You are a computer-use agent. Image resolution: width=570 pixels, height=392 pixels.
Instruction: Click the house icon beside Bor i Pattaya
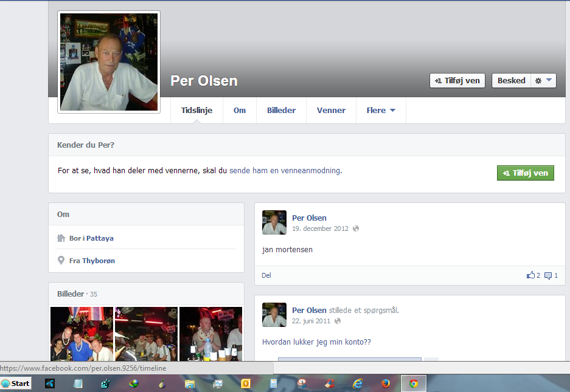tap(61, 238)
